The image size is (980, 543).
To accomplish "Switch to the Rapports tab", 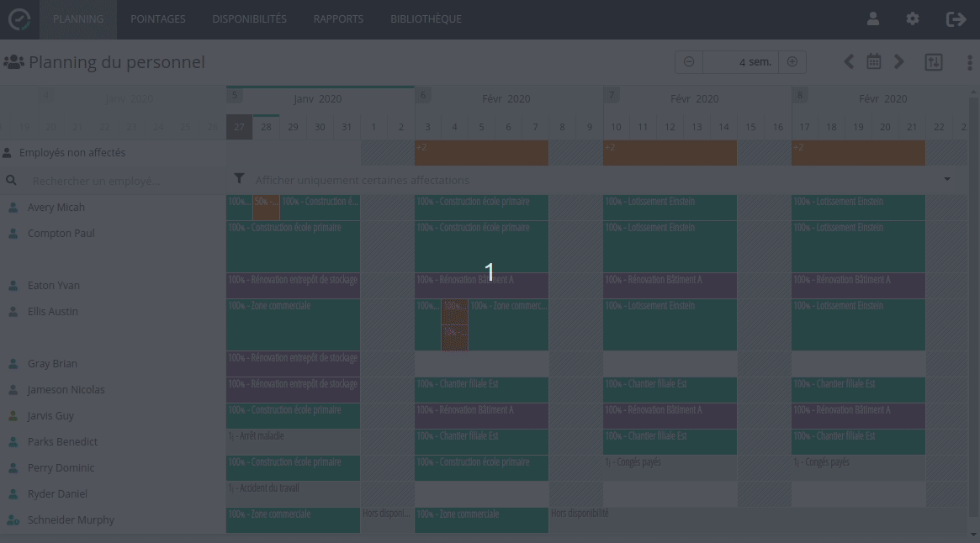I will pyautogui.click(x=338, y=18).
